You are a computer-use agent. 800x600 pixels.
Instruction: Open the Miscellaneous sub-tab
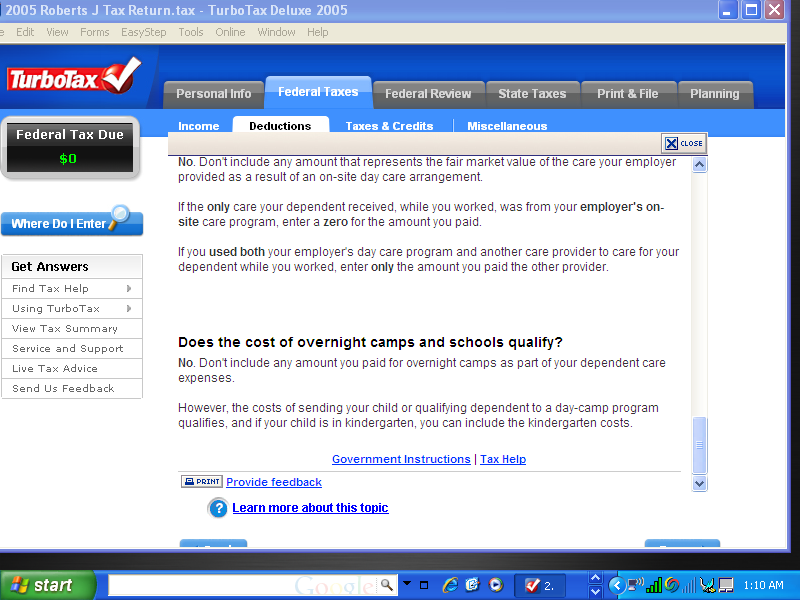507,126
